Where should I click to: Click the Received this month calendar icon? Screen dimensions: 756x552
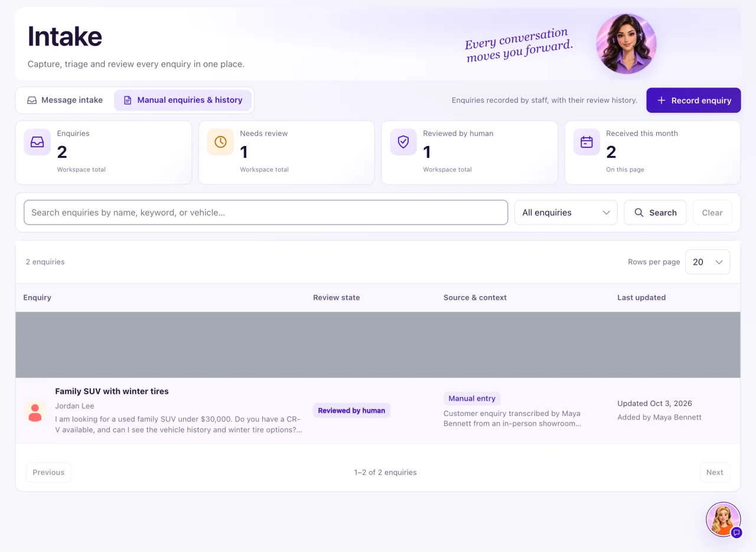tap(586, 142)
